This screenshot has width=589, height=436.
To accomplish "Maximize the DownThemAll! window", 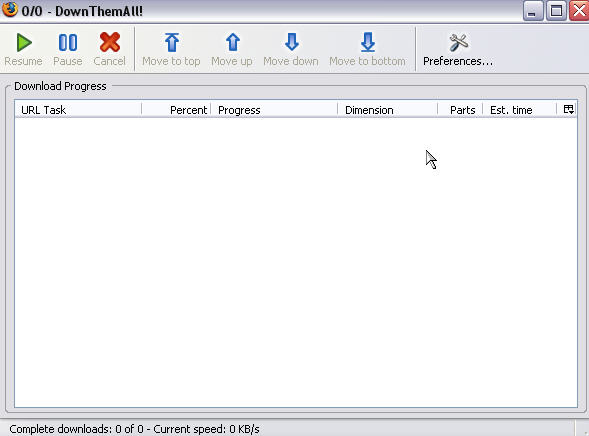I will point(556,11).
